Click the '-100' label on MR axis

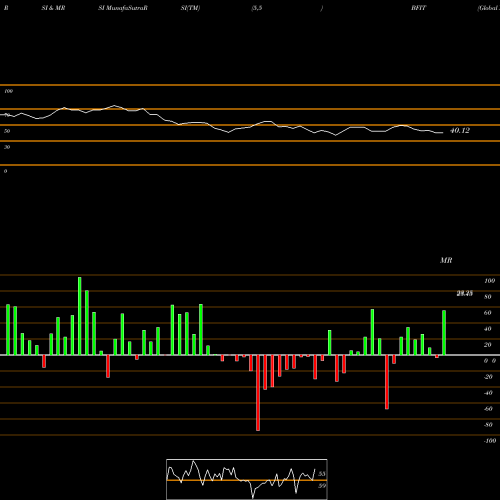[x=490, y=441]
